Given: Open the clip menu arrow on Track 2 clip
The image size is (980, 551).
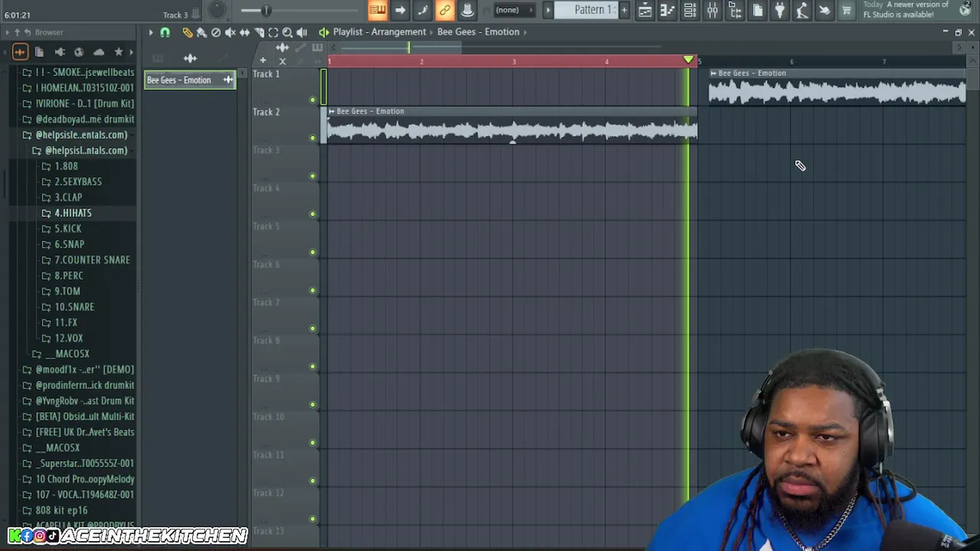Looking at the screenshot, I should pos(332,112).
